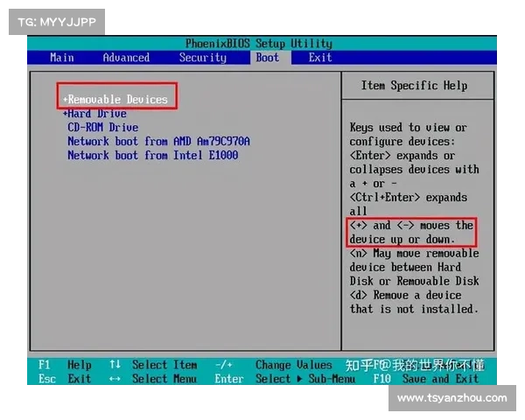
Task: Select the highlighted Boot tab
Action: pyautogui.click(x=267, y=58)
